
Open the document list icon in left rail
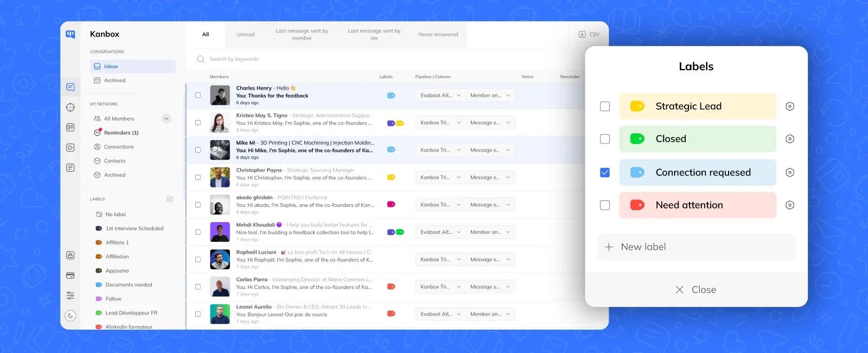(x=71, y=168)
